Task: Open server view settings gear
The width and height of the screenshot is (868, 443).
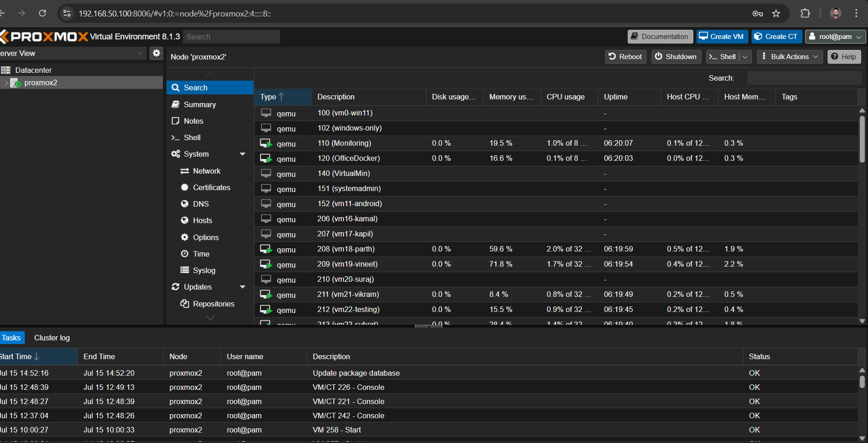Action: click(156, 53)
